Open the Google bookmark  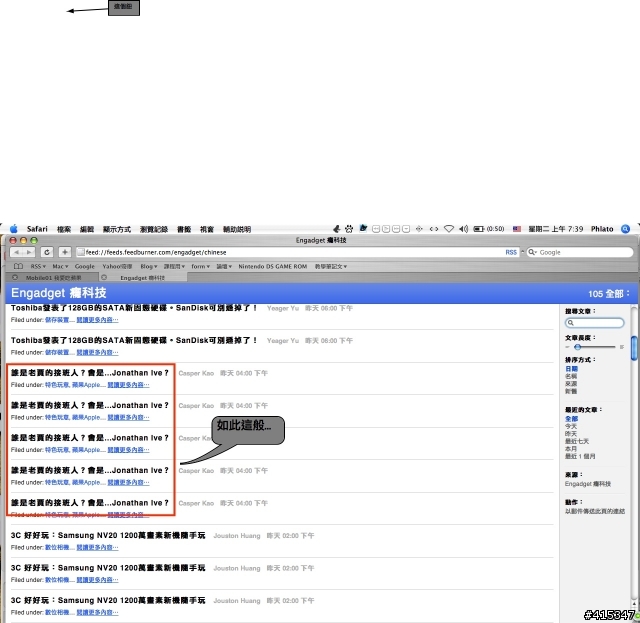[84, 266]
